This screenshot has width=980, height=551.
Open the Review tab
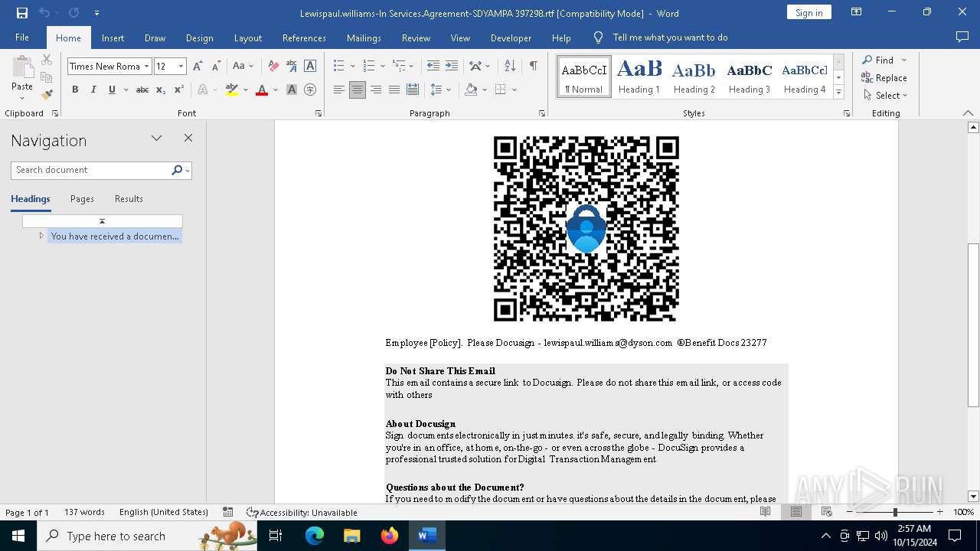(x=416, y=37)
